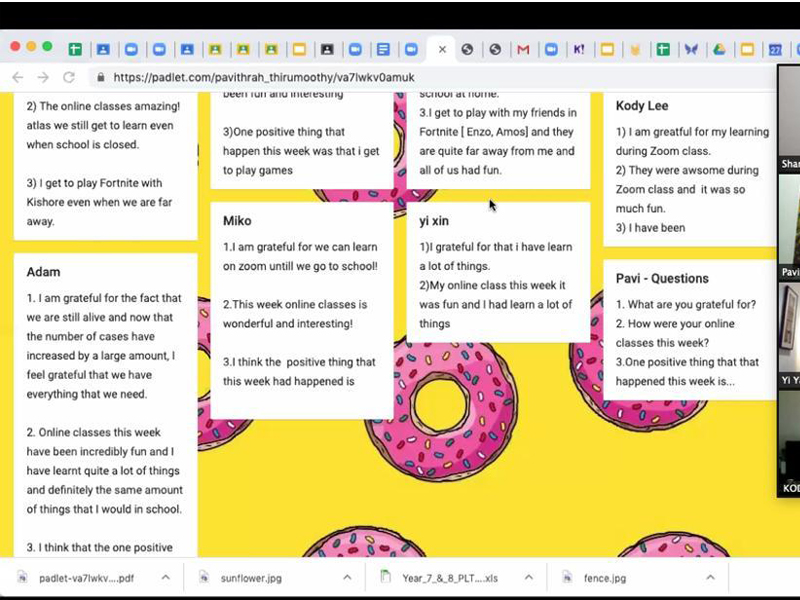
Task: Select the Zoom participant video labeled Pavi
Action: [789, 228]
